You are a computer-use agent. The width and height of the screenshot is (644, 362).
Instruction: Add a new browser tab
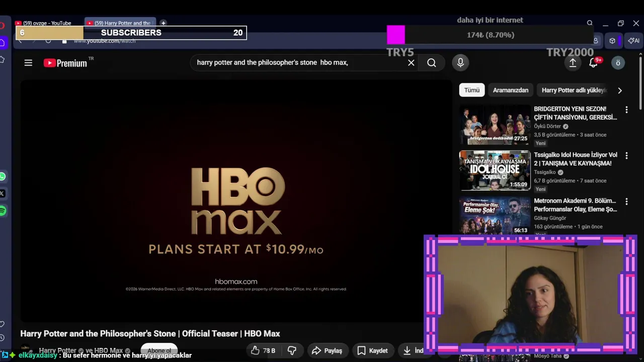[x=163, y=23]
